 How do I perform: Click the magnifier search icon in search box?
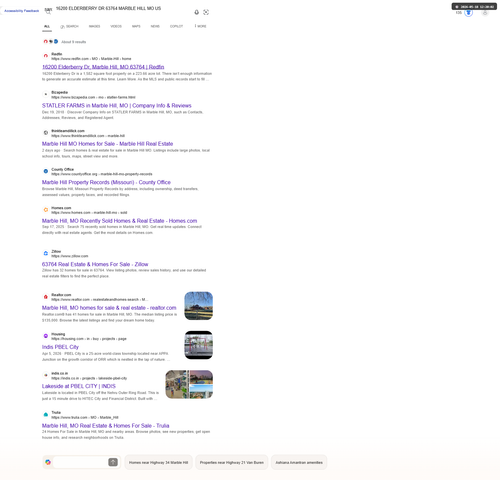coord(48,12)
